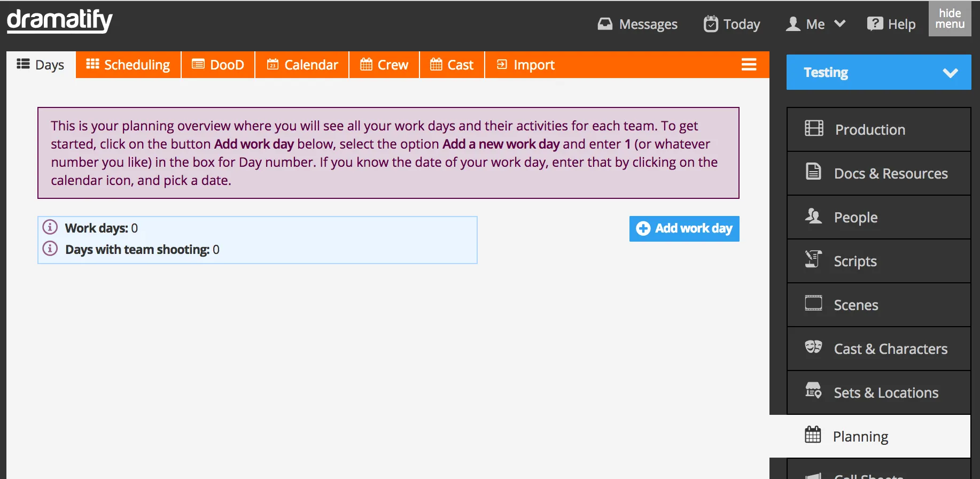Click the plus icon on Add work day
Screen dimensions: 980x479
tap(643, 228)
